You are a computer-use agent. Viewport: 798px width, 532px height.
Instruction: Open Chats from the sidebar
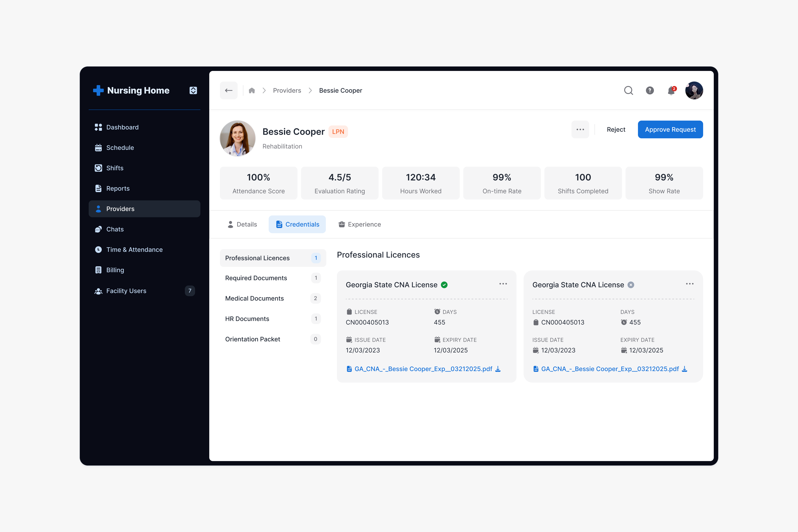[115, 229]
